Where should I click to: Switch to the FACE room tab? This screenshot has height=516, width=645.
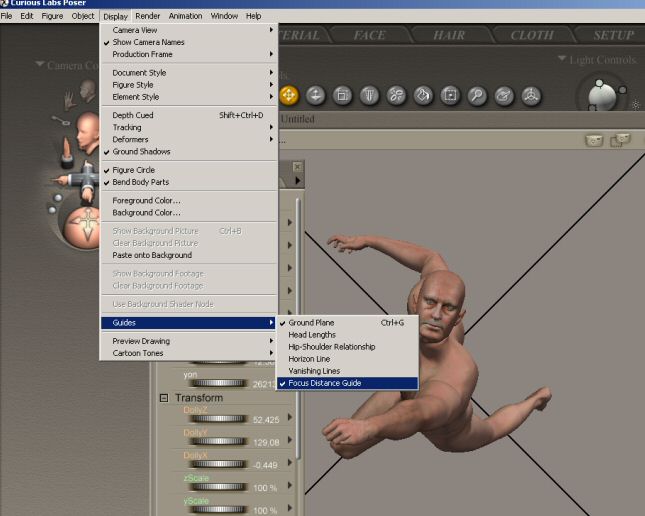(x=369, y=35)
